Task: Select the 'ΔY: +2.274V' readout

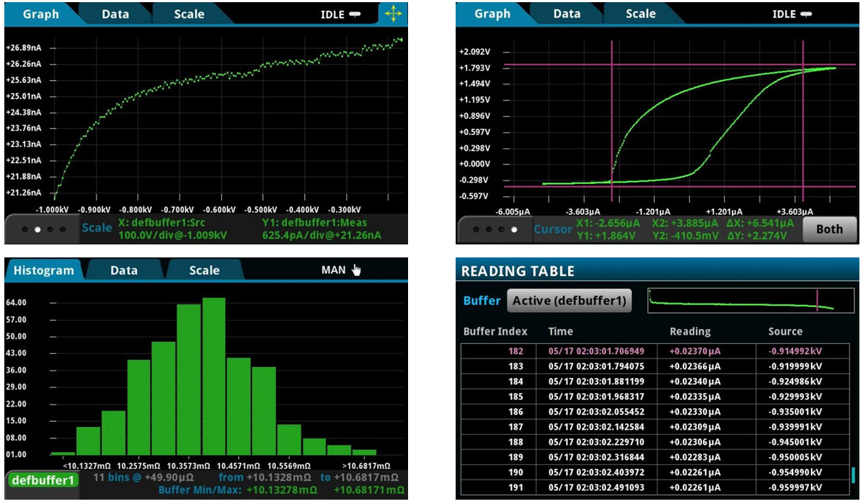Action: click(757, 236)
